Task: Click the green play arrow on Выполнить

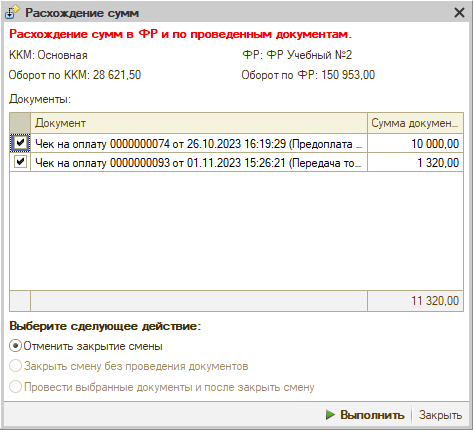Action: coord(330,415)
